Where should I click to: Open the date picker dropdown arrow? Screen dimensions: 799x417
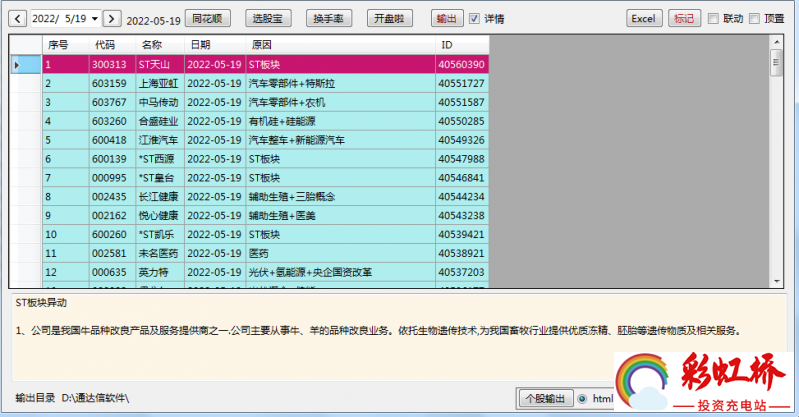tap(95, 19)
